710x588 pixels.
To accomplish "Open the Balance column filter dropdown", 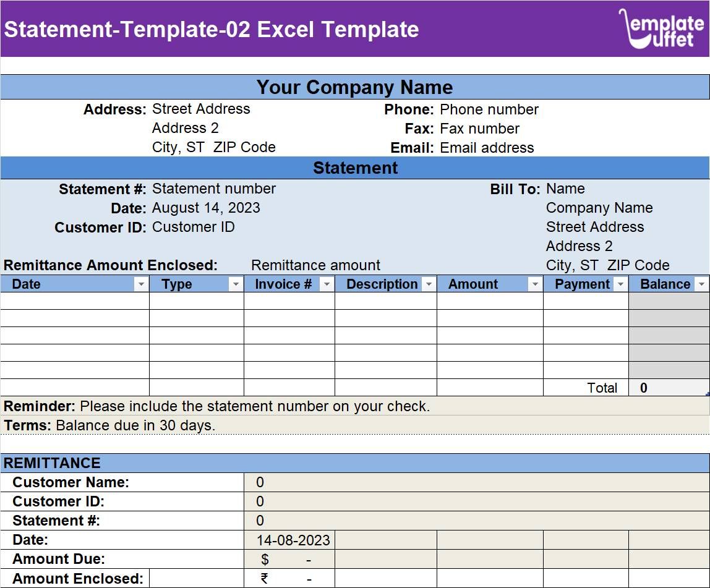I will pos(703,284).
